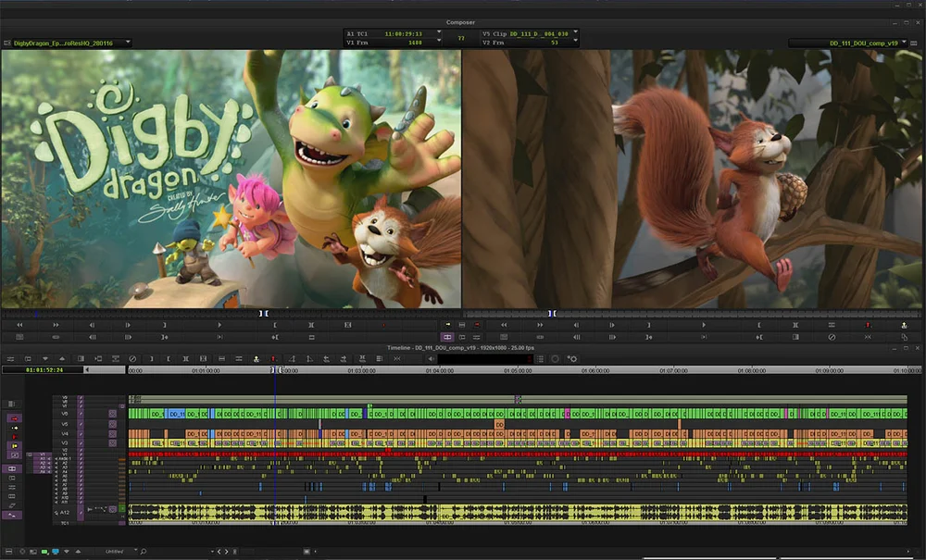
Task: Play the source monitor clip
Action: [219, 325]
